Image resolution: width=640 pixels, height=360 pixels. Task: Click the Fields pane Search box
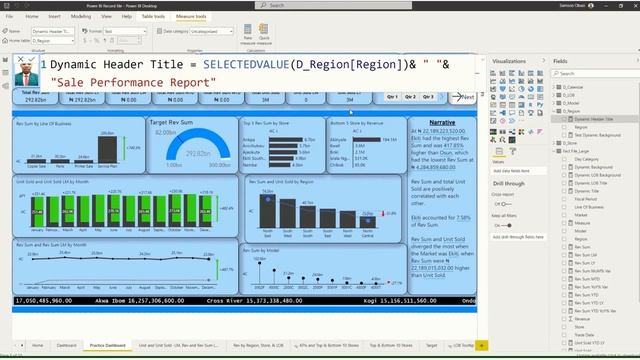pos(595,73)
